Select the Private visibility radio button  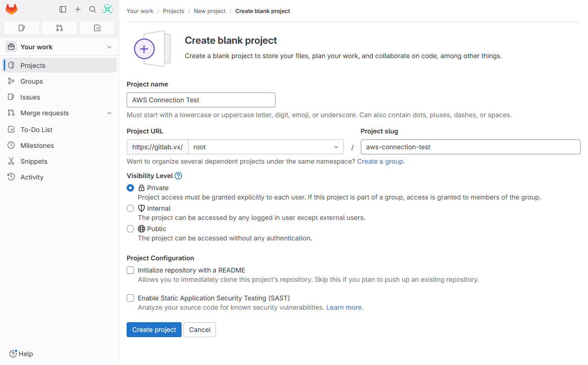click(130, 188)
